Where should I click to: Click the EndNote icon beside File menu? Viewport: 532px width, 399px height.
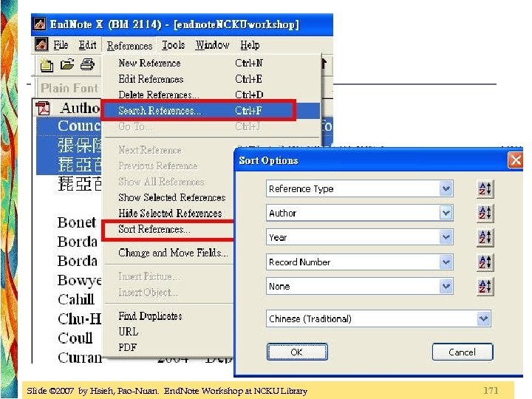(41, 44)
